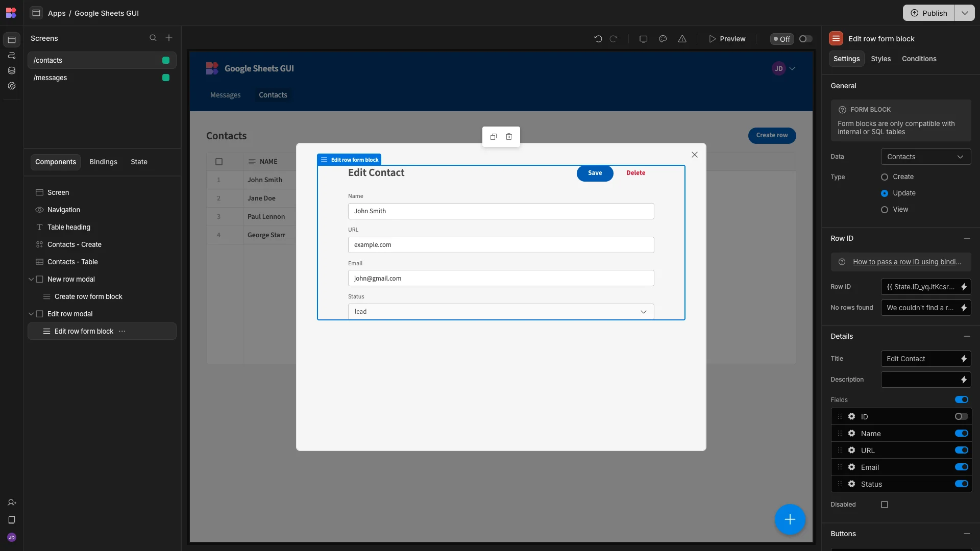Open the invite users icon
Image resolution: width=980 pixels, height=551 pixels.
12,503
